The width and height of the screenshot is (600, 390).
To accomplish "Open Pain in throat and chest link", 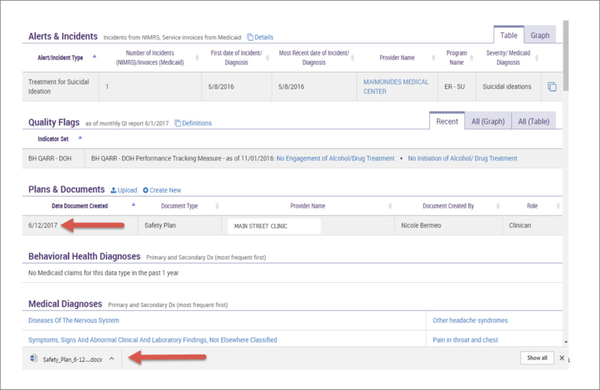I will (465, 340).
